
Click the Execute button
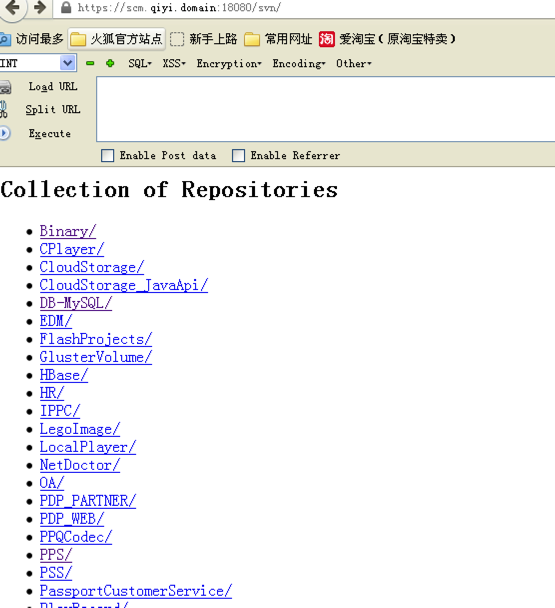[x=50, y=134]
